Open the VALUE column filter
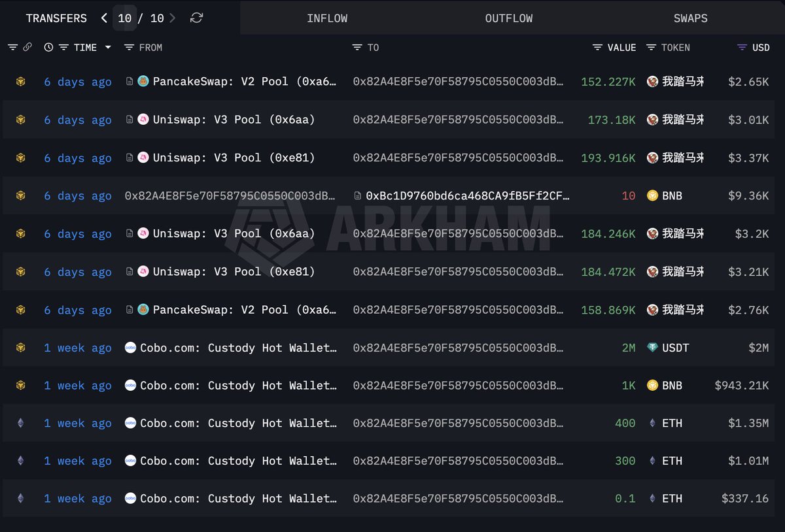785x532 pixels. (597, 47)
